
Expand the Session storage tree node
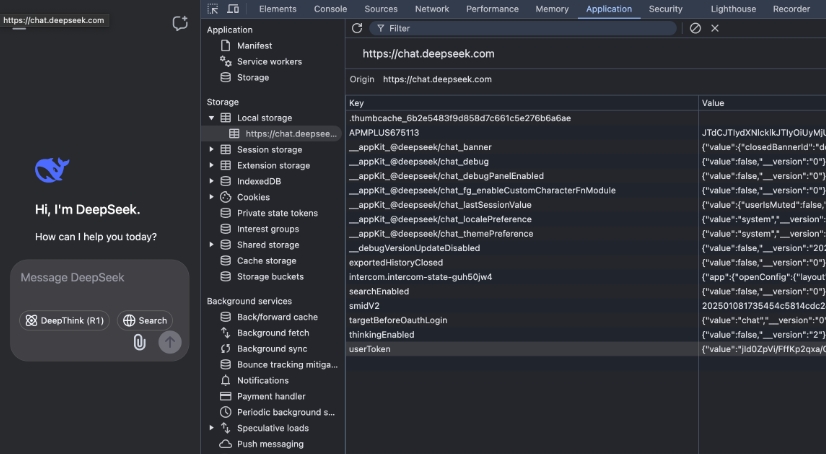pyautogui.click(x=211, y=150)
